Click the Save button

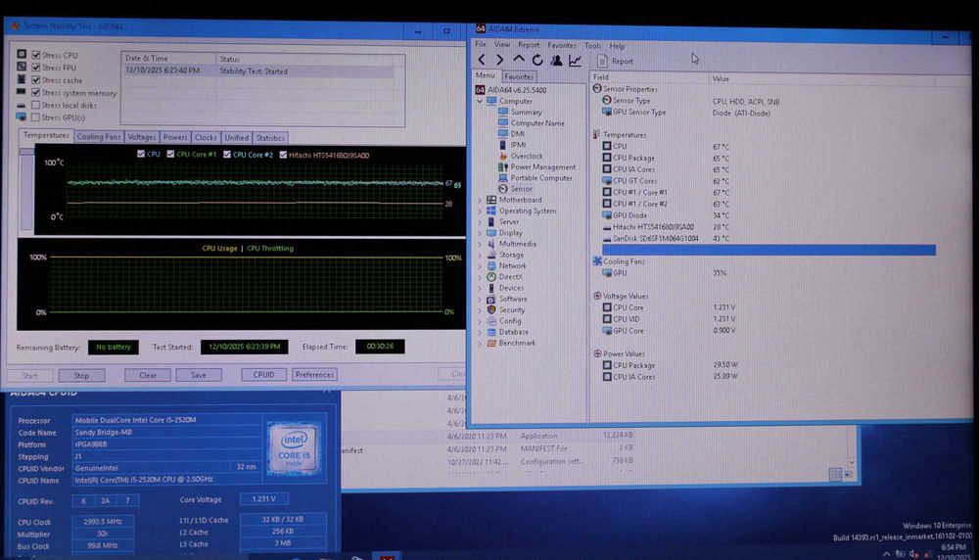click(x=199, y=375)
